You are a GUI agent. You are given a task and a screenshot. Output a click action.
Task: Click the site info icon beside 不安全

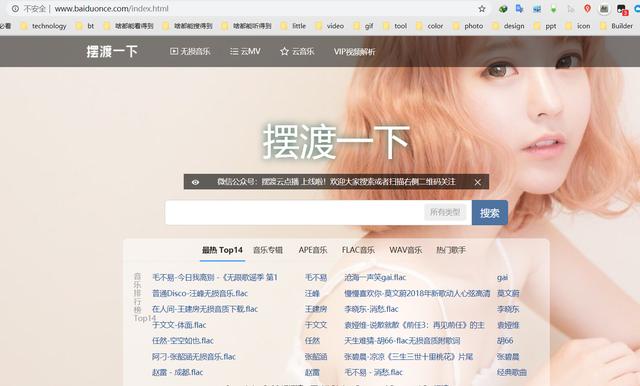tap(15, 9)
